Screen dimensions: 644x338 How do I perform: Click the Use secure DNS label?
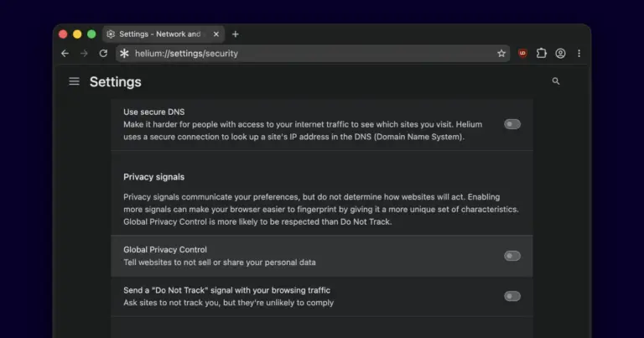(153, 112)
